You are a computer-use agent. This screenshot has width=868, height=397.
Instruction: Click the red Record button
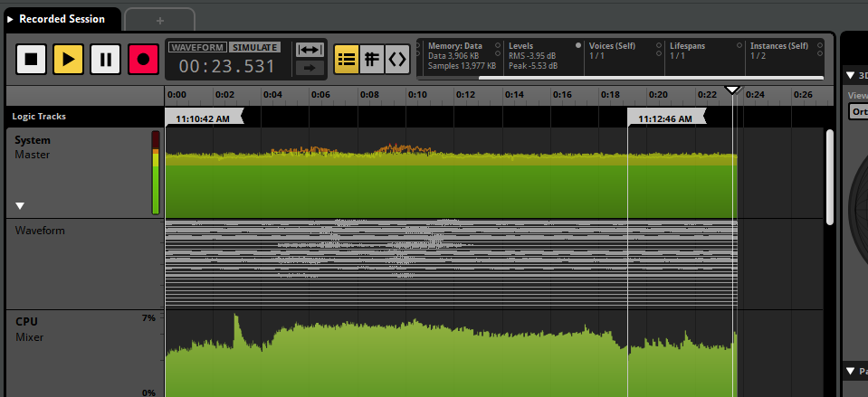[143, 60]
